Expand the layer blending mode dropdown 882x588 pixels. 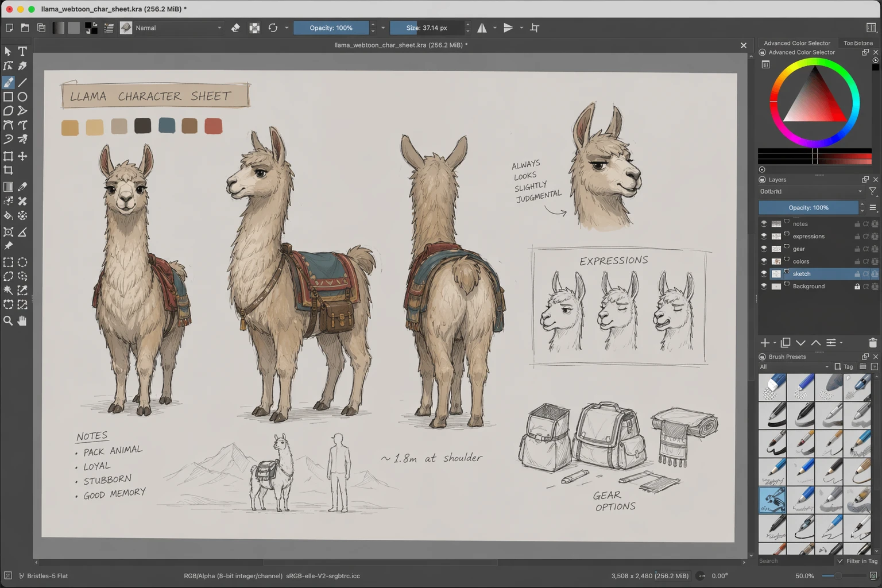click(810, 192)
